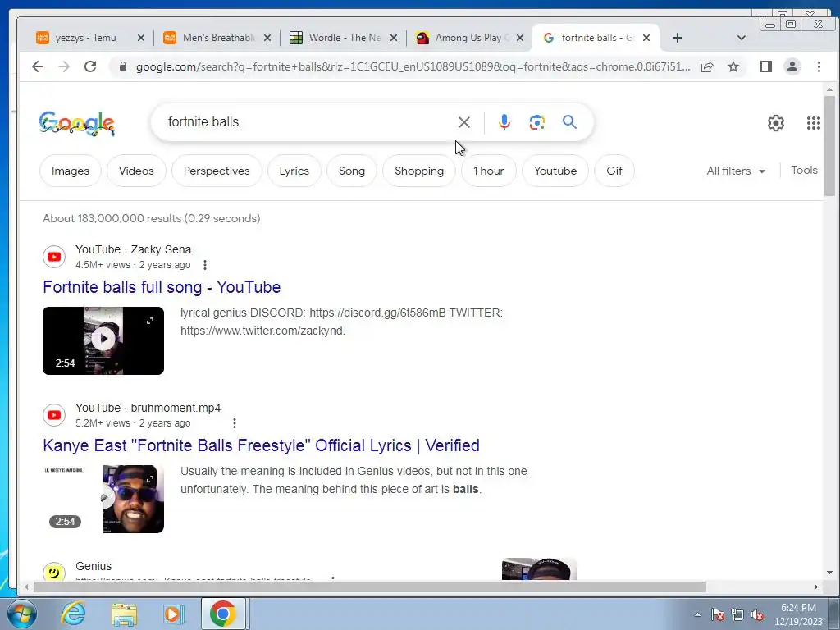The image size is (840, 630).
Task: Open new browser tab
Action: (x=677, y=38)
